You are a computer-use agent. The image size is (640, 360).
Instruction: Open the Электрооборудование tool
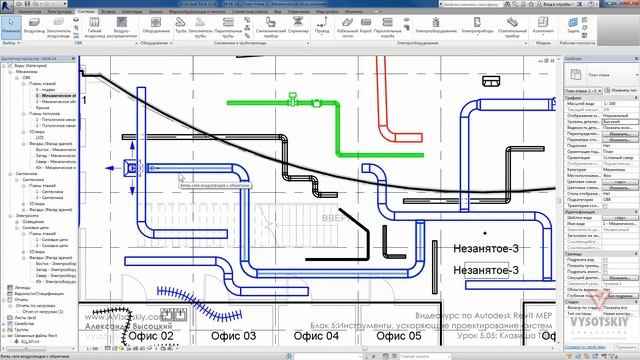coord(436,26)
